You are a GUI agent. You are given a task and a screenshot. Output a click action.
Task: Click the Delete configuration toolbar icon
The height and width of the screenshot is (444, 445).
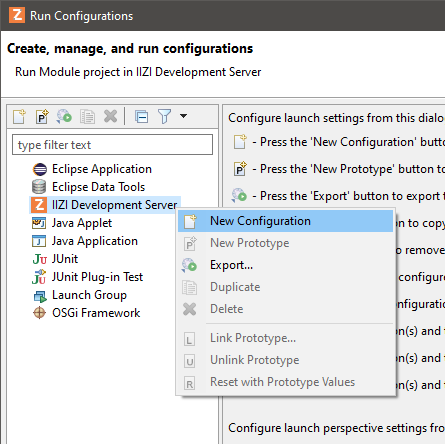point(110,117)
